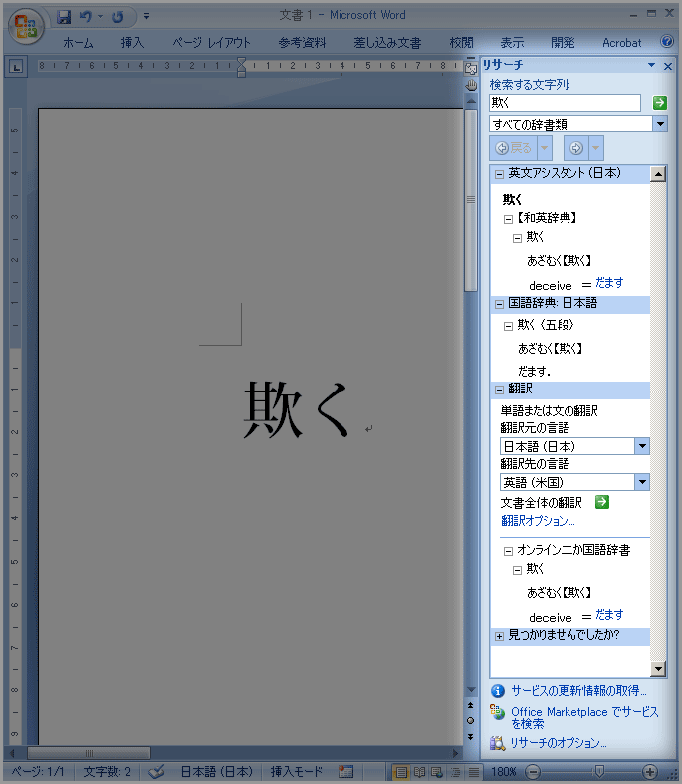Click the 戻る back button
The width and height of the screenshot is (682, 784).
tap(514, 148)
